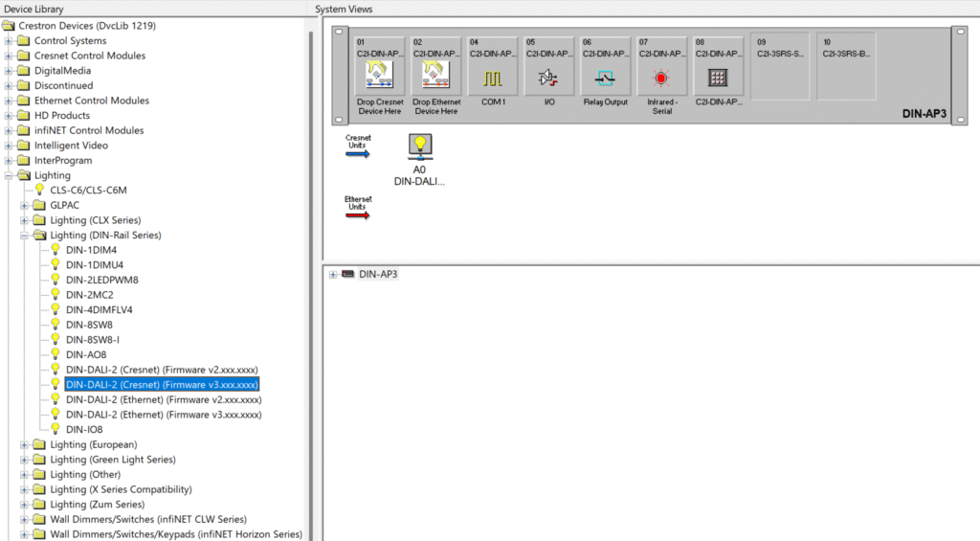
Task: Expand the Cresnet Control Modules folder
Action: 8,56
